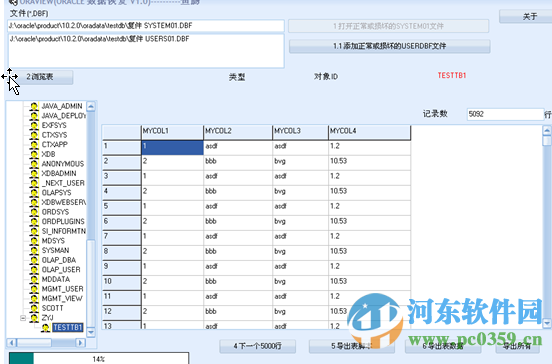
Task: Select XDBWEBSERV in the user tree
Action: tap(63, 202)
